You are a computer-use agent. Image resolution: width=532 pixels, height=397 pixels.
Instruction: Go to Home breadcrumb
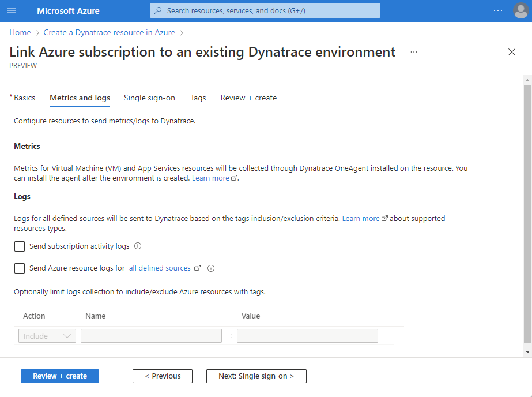tap(20, 32)
